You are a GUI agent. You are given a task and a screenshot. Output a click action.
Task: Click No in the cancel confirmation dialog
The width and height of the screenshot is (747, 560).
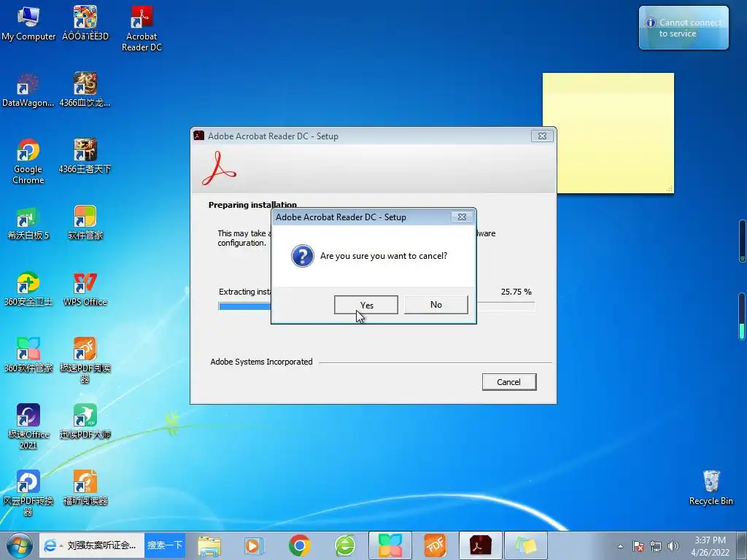point(436,305)
